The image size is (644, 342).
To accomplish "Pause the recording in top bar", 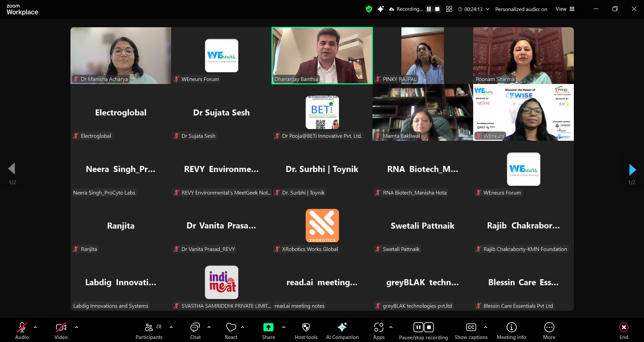I will point(429,9).
